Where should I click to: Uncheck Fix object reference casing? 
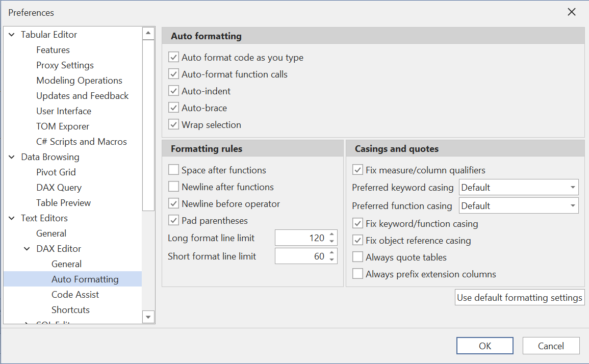tap(357, 240)
